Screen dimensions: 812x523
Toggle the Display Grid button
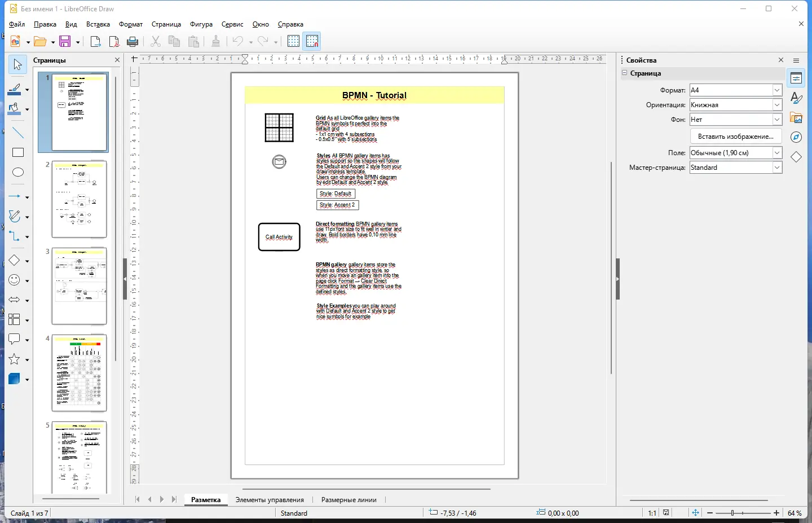point(293,41)
